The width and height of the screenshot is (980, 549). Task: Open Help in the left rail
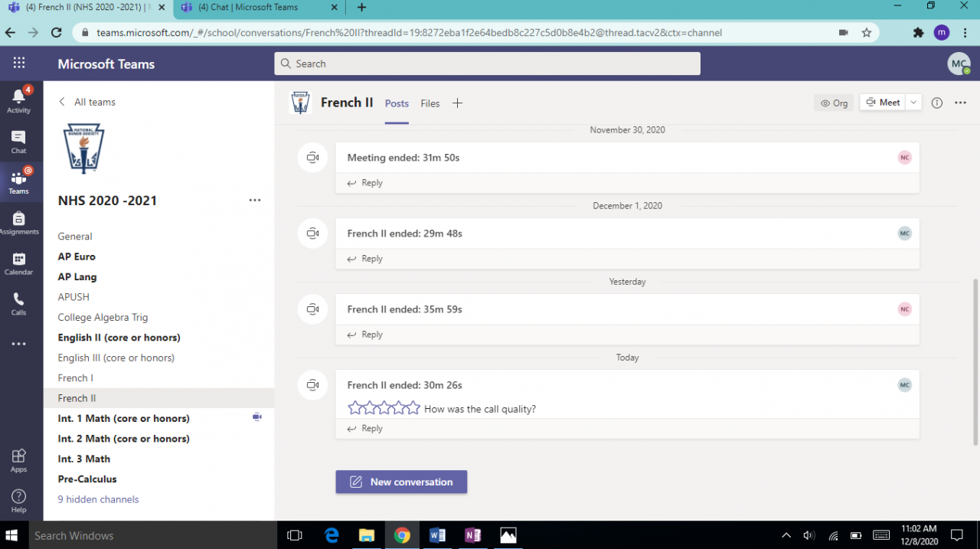coord(18,501)
